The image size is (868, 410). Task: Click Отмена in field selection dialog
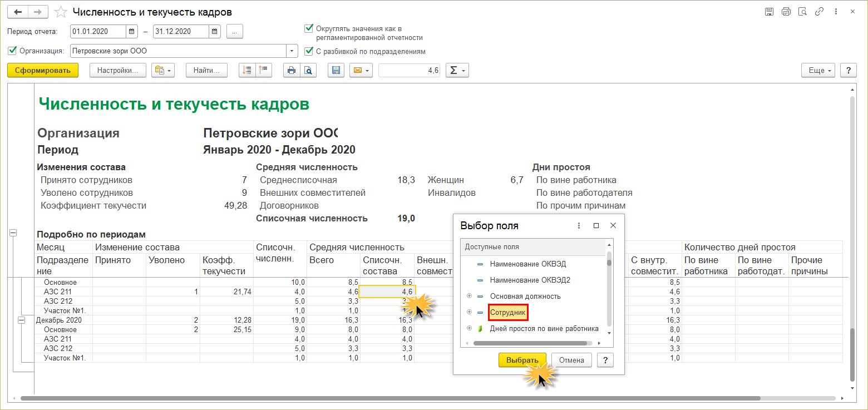[x=571, y=360]
